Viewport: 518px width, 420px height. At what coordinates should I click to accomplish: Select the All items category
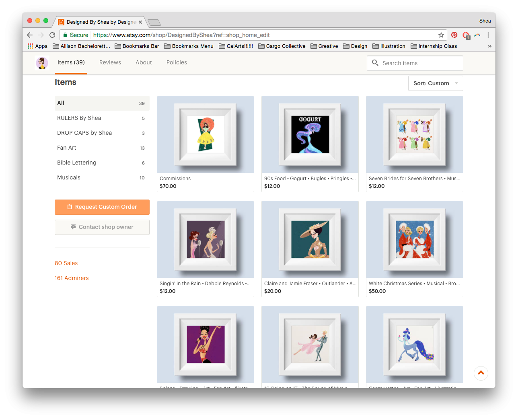[102, 103]
